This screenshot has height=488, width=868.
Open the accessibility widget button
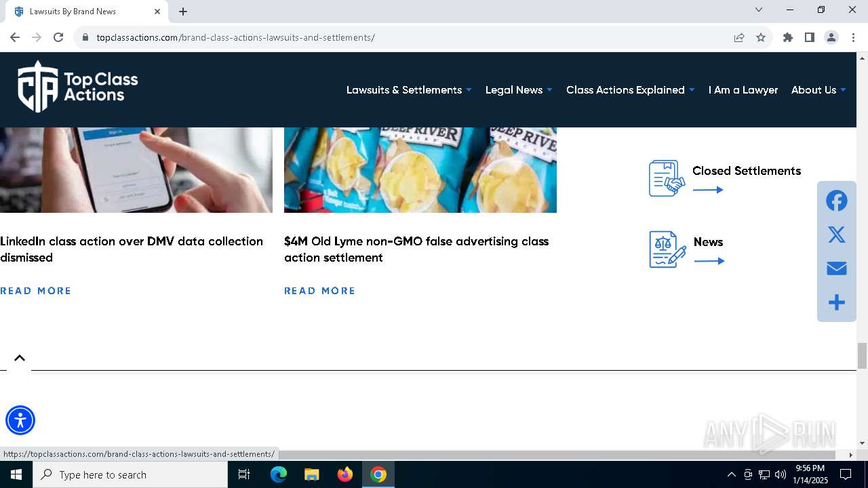(x=20, y=420)
